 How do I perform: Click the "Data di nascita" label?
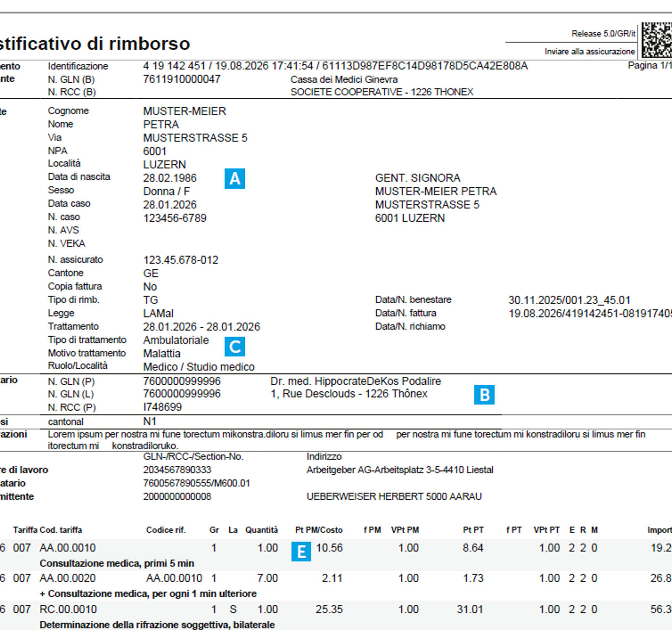pos(79,177)
